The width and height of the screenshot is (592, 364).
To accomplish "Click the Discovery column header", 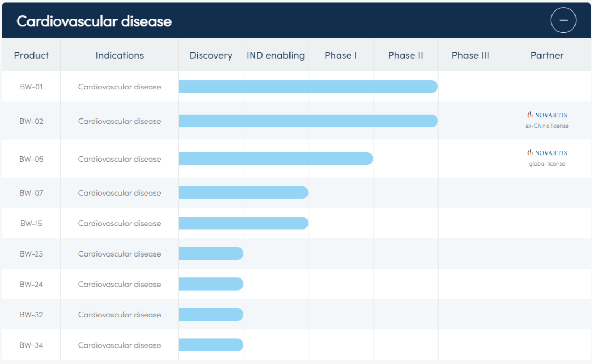I will click(x=210, y=55).
